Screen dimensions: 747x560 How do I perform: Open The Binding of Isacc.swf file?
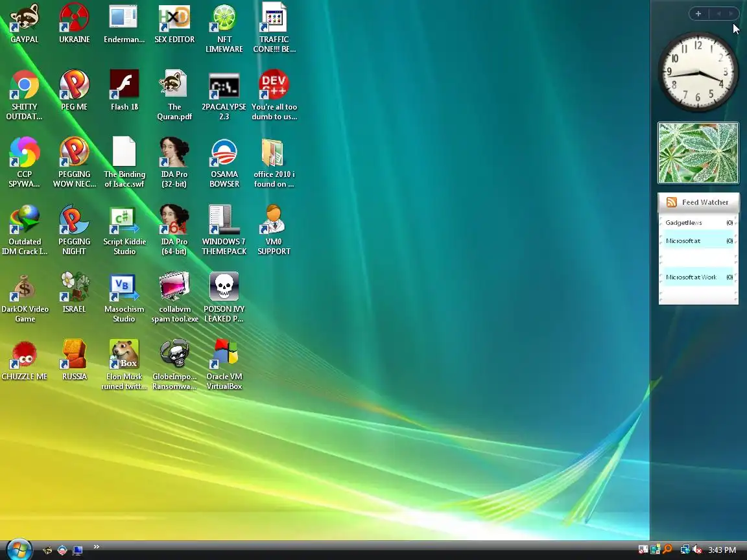pos(124,163)
